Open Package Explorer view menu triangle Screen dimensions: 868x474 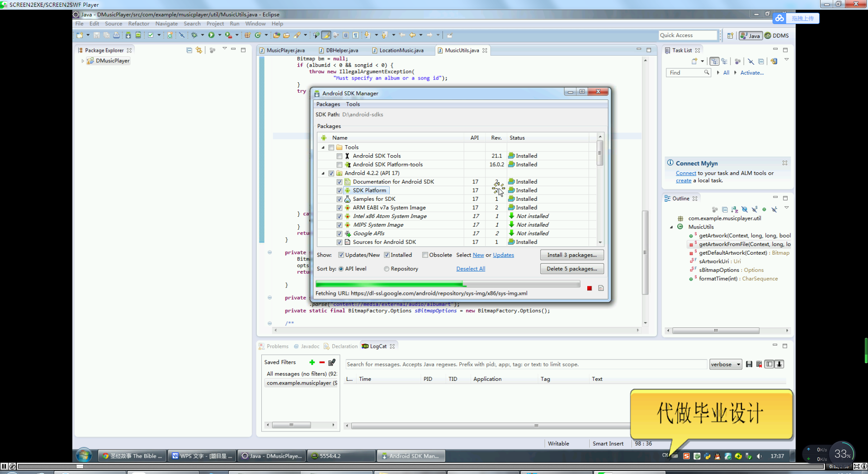click(224, 49)
